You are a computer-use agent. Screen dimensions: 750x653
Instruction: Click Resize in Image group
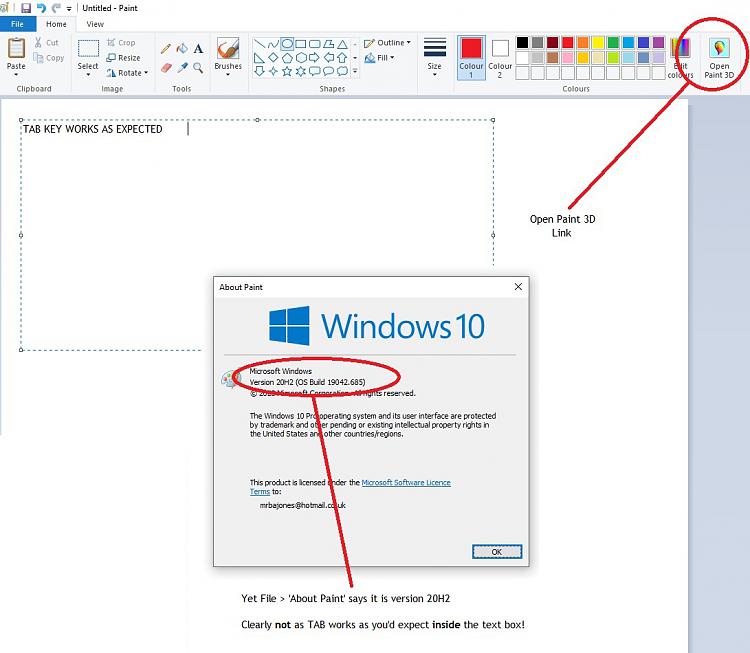click(123, 58)
